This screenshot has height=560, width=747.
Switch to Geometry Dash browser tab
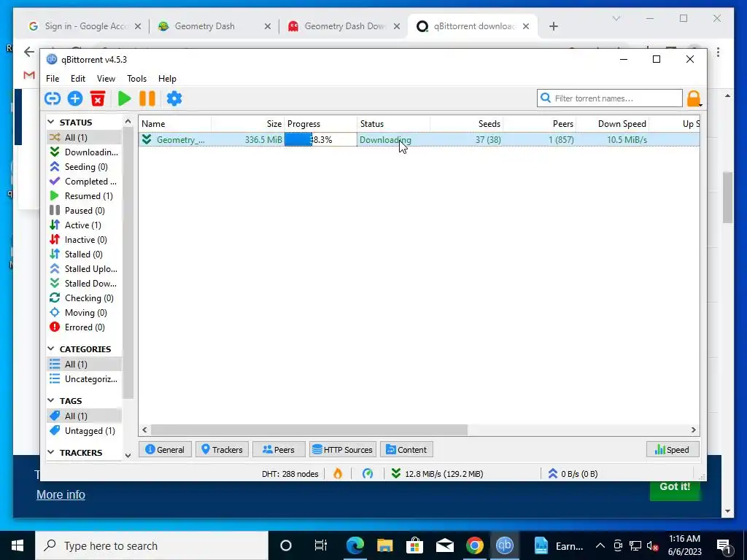click(x=214, y=26)
